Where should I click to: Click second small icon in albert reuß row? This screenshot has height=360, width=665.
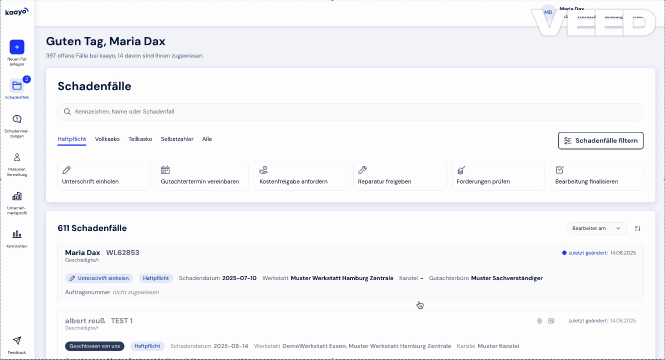pyautogui.click(x=551, y=321)
